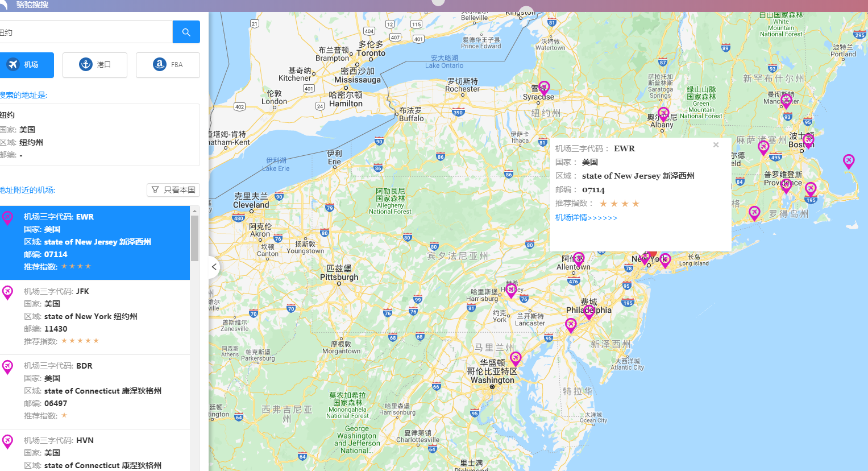Toggle the 只看本国 domestic-only filter
Image resolution: width=868 pixels, height=471 pixels.
point(173,189)
